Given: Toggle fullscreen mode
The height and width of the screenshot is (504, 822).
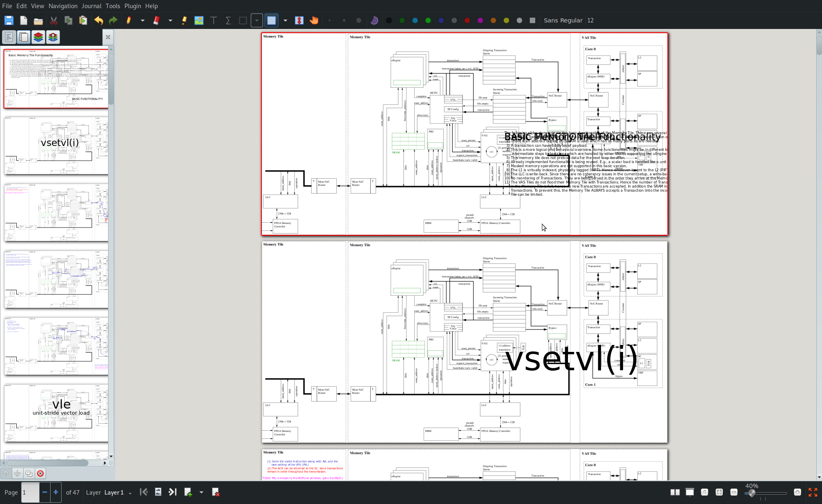Looking at the screenshot, I should [813, 492].
